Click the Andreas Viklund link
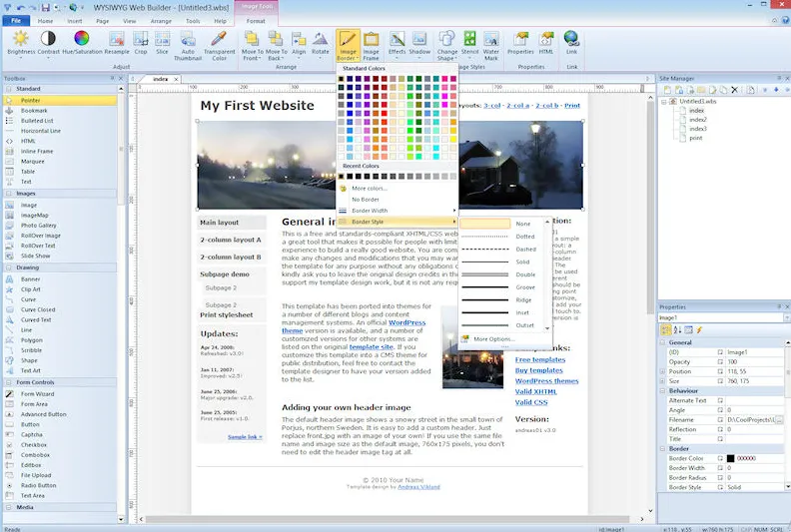This screenshot has width=791, height=532. (418, 487)
